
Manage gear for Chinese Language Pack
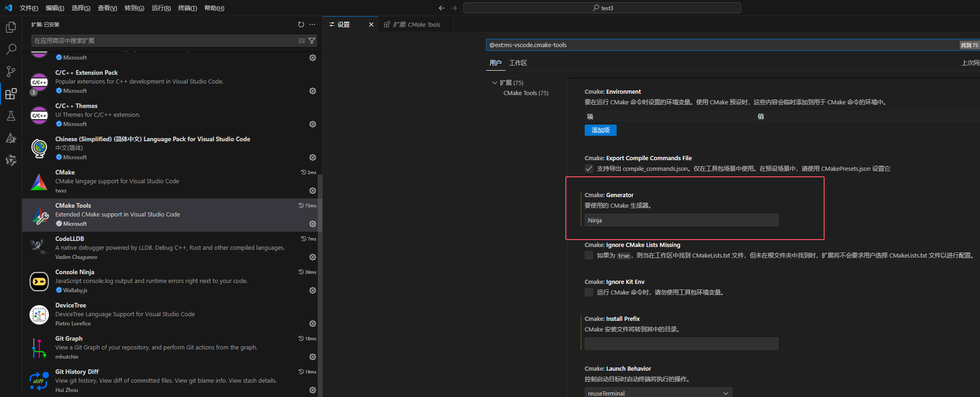(x=313, y=157)
